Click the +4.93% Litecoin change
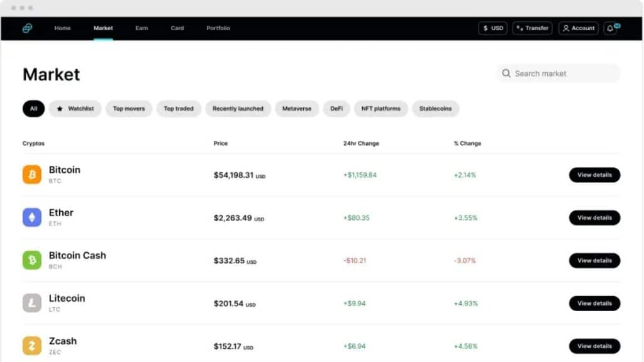Viewport: 644px width, 362px height. coord(466,304)
